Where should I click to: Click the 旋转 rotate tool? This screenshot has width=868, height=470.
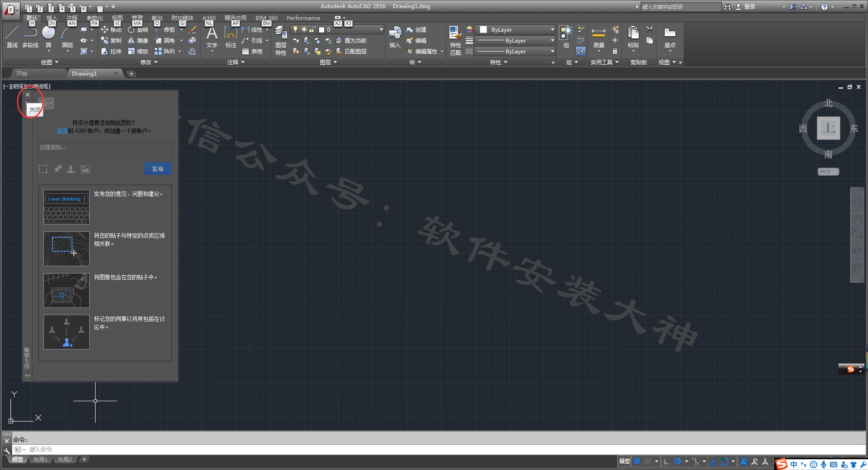pyautogui.click(x=138, y=29)
